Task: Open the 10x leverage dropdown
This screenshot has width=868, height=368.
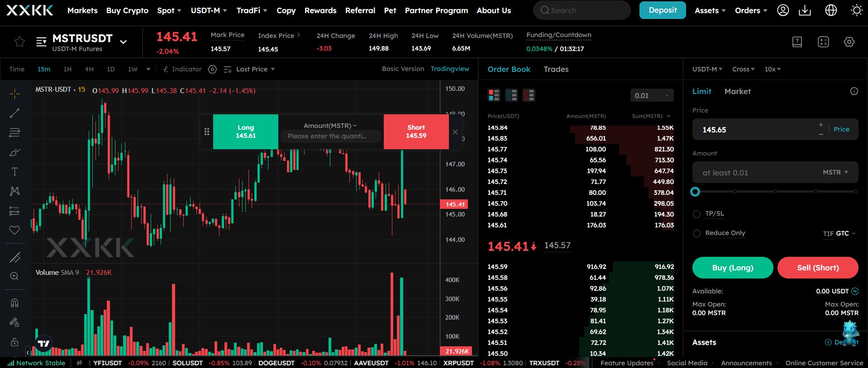Action: tap(773, 69)
